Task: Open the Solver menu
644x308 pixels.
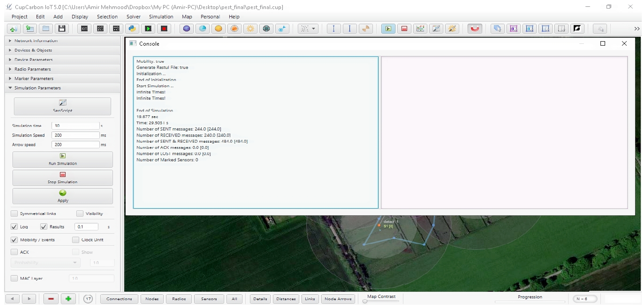Action: 134,17
